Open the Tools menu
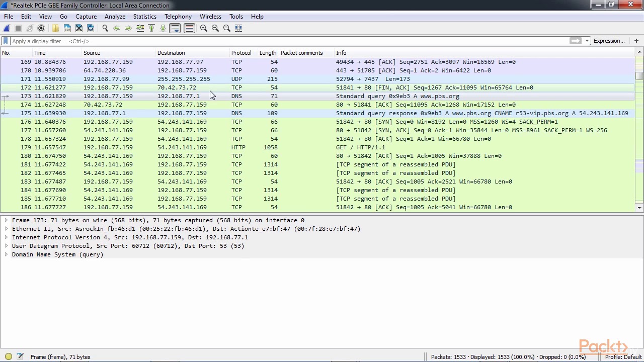This screenshot has width=644, height=362. click(x=236, y=17)
